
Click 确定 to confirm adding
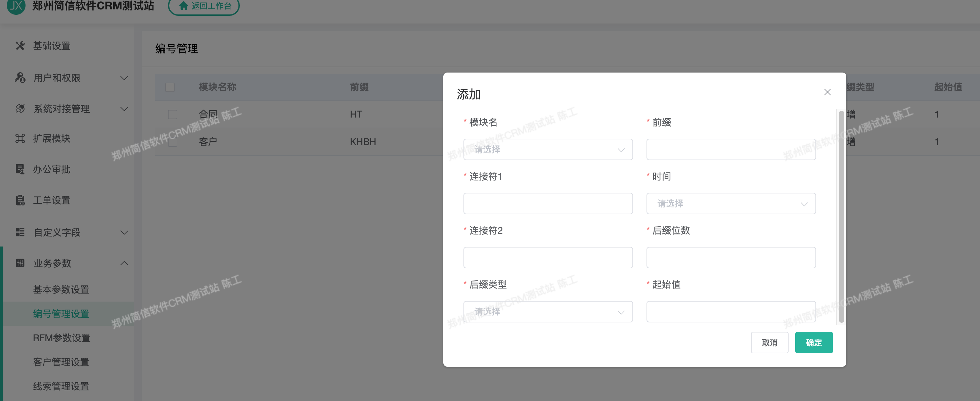click(814, 343)
